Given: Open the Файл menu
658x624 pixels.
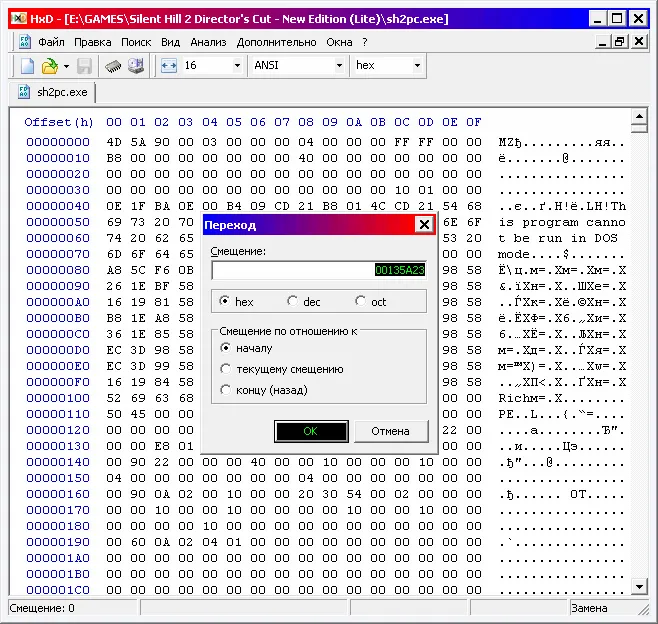Looking at the screenshot, I should coord(51,42).
